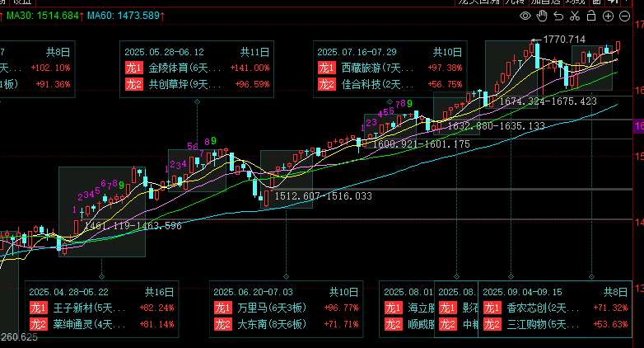This screenshot has height=348, width=644.
Task: Click the 龙1 badge beside 香农芯创
Action: (x=492, y=308)
